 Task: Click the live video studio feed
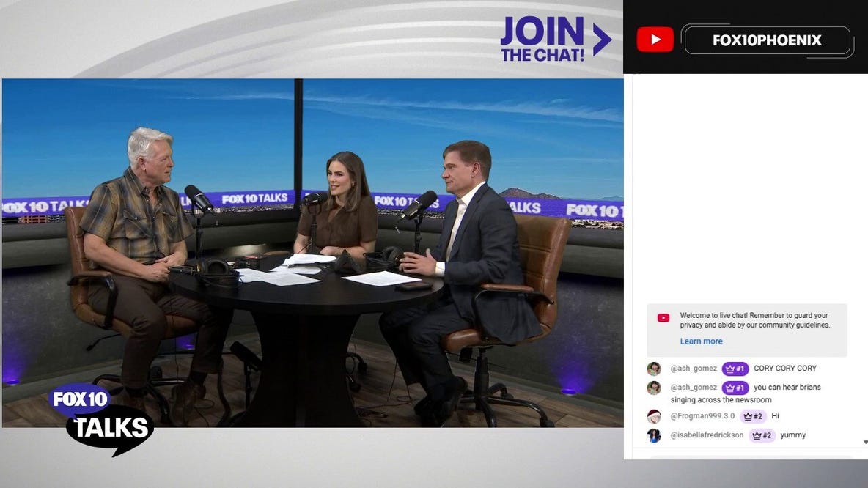coord(312,253)
